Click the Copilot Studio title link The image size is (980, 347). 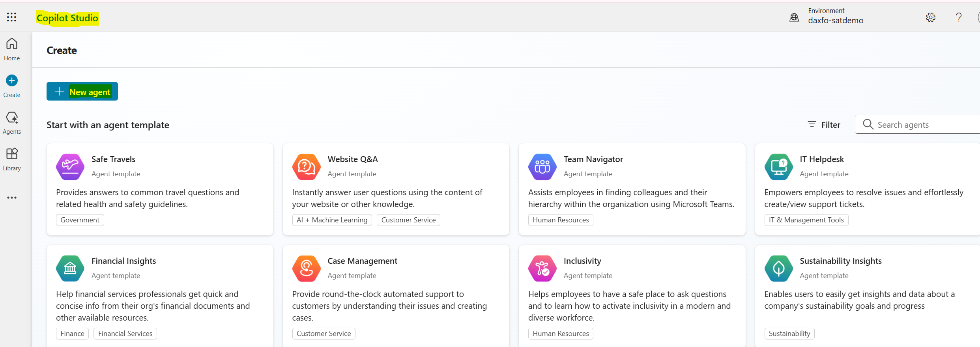click(x=67, y=18)
